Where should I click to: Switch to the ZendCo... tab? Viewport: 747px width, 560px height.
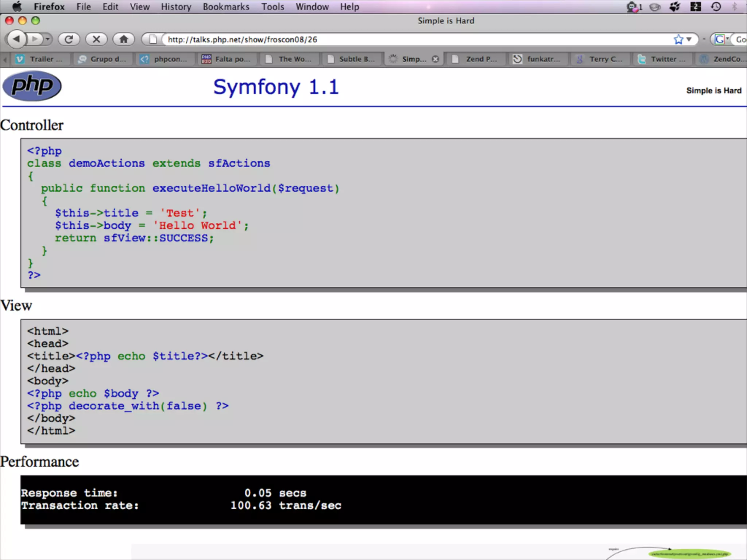point(721,59)
